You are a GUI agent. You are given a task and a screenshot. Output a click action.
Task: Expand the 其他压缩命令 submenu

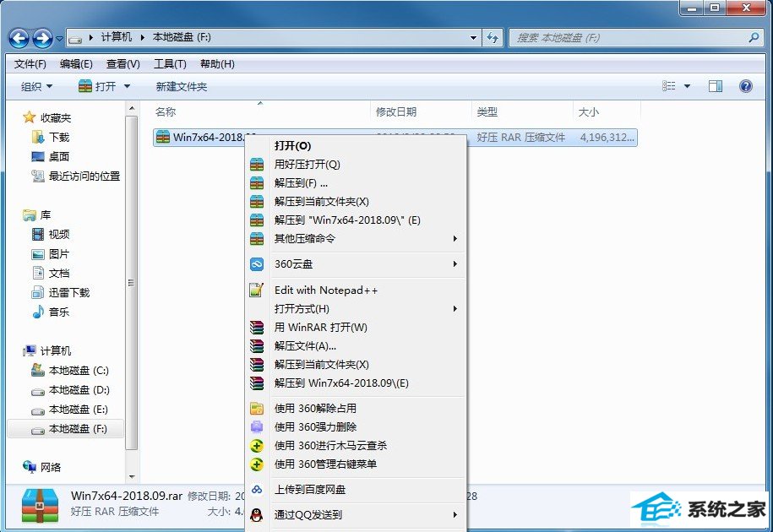356,239
